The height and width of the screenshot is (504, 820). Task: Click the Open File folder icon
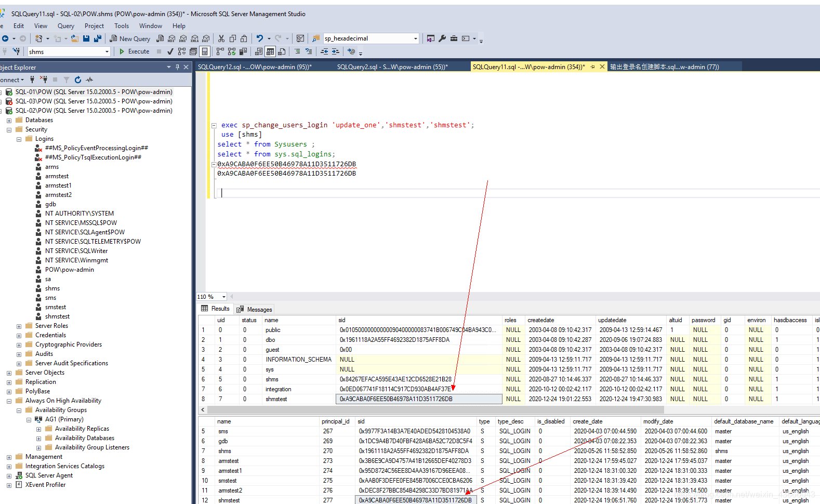point(75,38)
